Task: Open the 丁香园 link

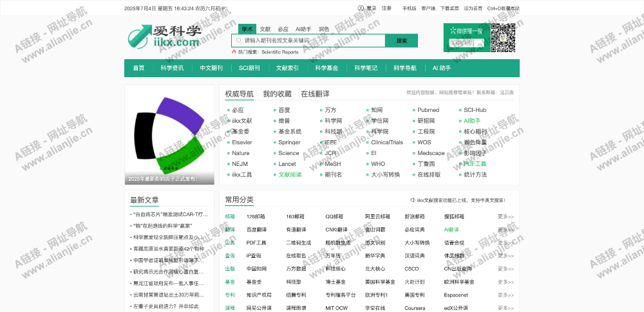Action: (426, 164)
